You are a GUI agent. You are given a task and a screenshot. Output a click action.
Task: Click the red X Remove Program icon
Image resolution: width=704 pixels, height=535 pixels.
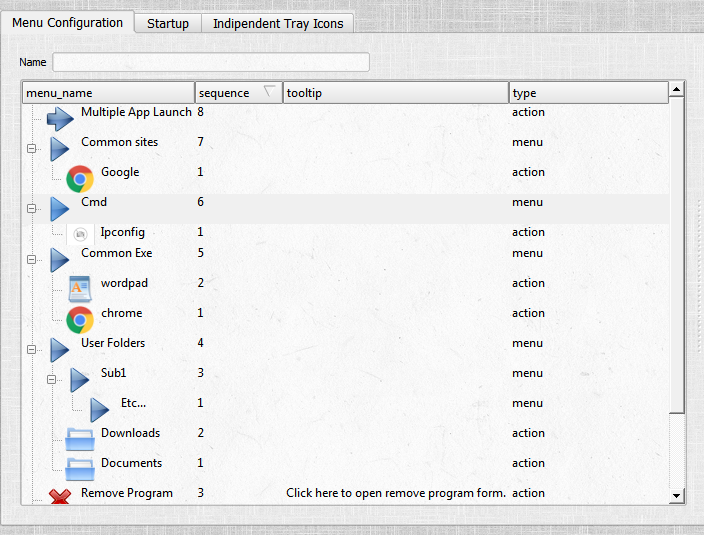[60, 497]
